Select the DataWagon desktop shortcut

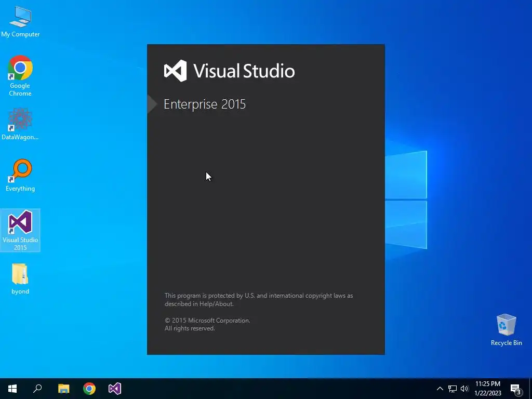coord(20,124)
